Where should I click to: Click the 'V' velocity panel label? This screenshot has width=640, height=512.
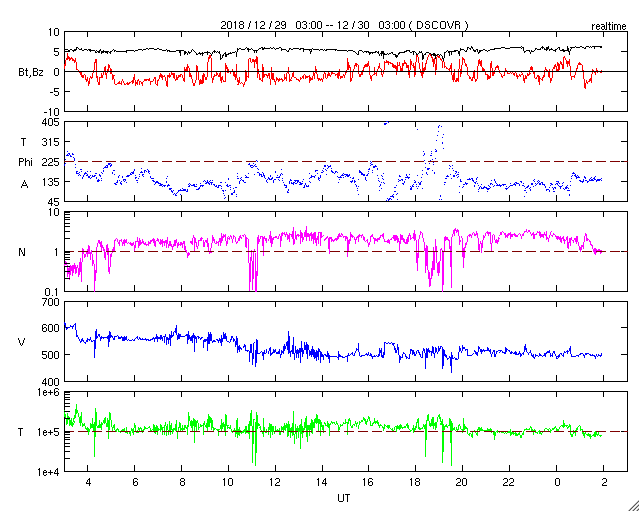tap(22, 342)
